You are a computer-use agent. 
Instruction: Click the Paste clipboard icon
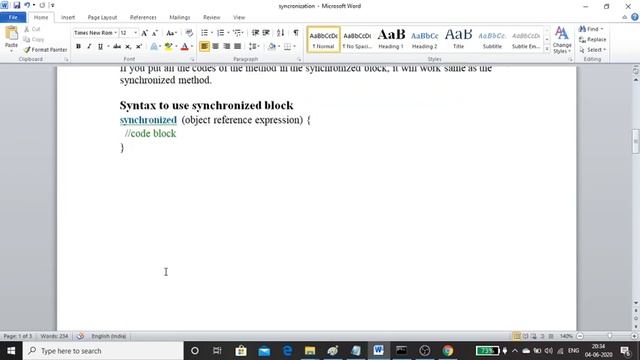(11, 33)
